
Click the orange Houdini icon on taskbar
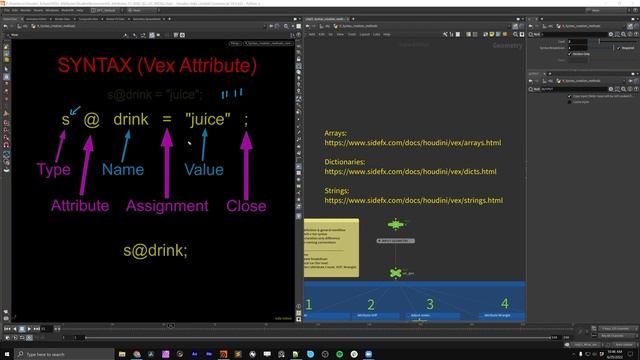223,354
